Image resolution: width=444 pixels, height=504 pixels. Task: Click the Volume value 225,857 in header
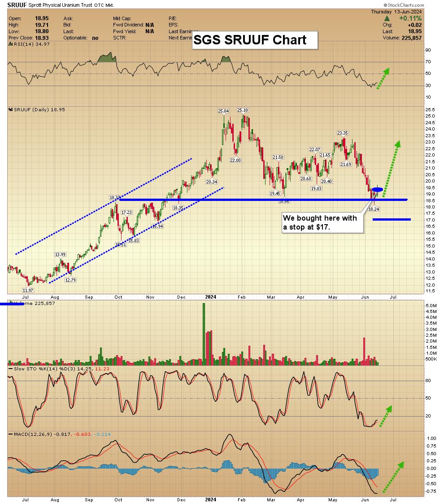coord(412,38)
